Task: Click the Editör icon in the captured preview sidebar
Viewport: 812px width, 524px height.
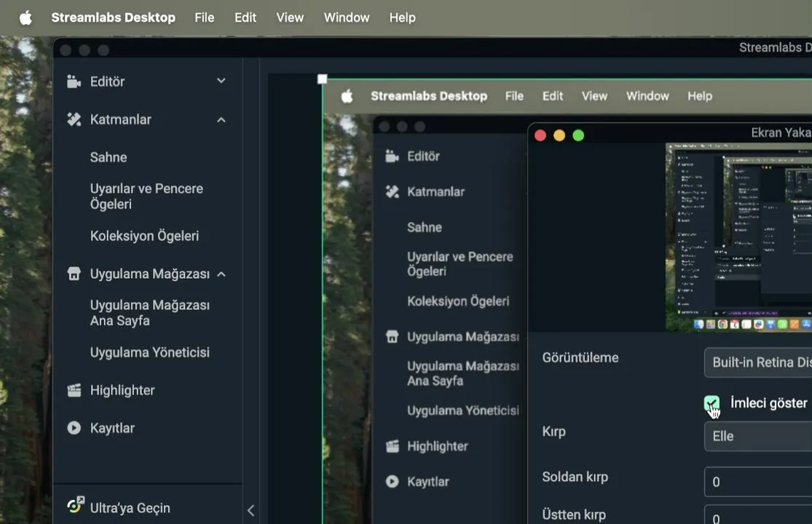Action: point(392,156)
